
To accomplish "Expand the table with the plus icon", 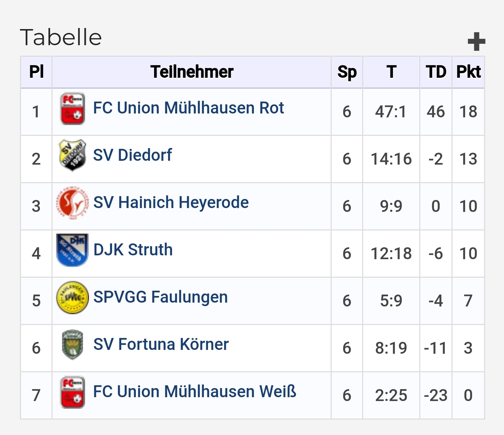I will click(x=476, y=42).
